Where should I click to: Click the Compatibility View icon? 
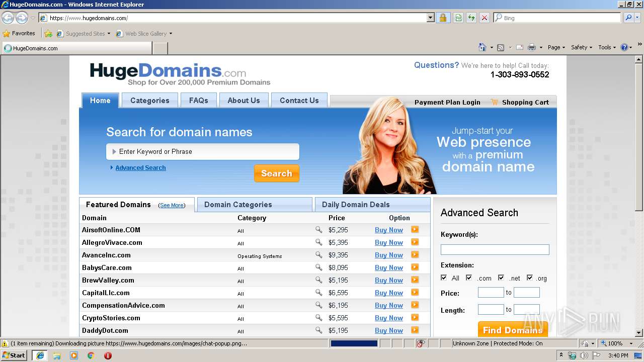[458, 18]
